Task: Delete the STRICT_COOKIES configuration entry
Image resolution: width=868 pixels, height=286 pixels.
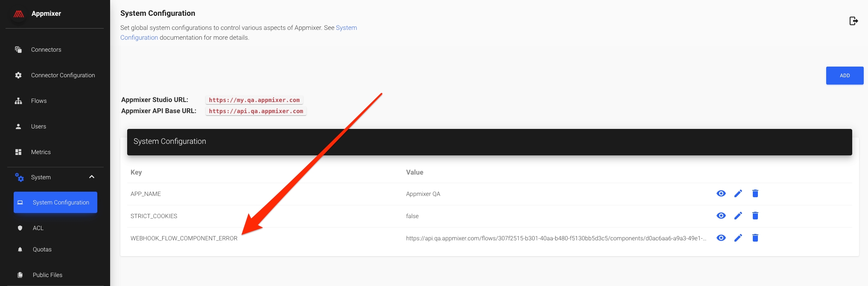Action: coord(755,216)
